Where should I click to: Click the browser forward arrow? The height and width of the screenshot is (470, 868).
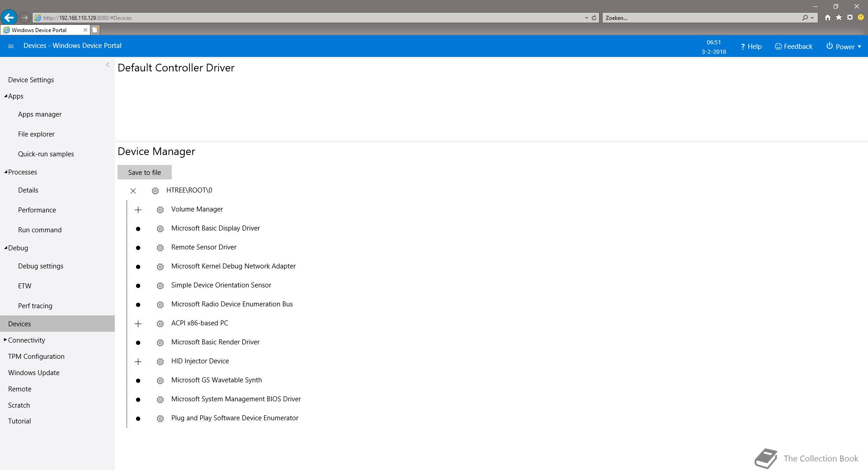pyautogui.click(x=25, y=18)
